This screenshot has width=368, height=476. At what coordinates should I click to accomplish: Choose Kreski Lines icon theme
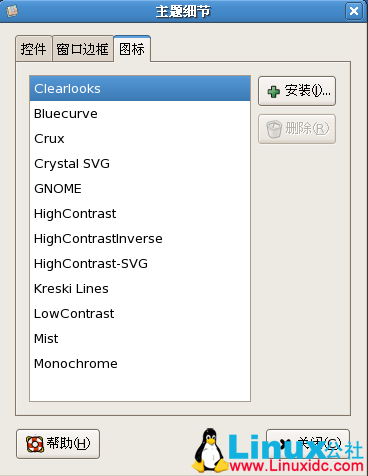tap(140, 289)
